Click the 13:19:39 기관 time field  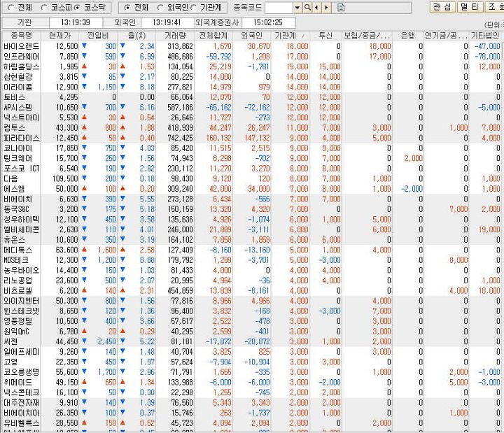pyautogui.click(x=76, y=22)
